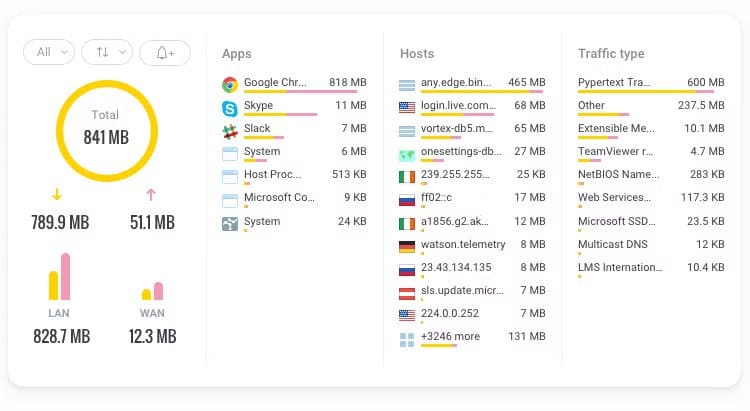Viewport: 750px width, 411px height.
Task: Click the WAN bar chart
Action: tap(153, 290)
